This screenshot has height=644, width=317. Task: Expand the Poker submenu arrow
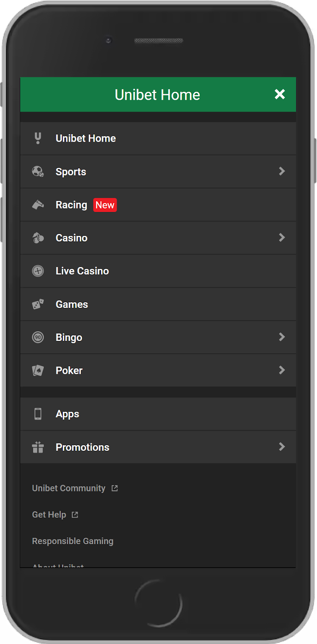pyautogui.click(x=282, y=370)
